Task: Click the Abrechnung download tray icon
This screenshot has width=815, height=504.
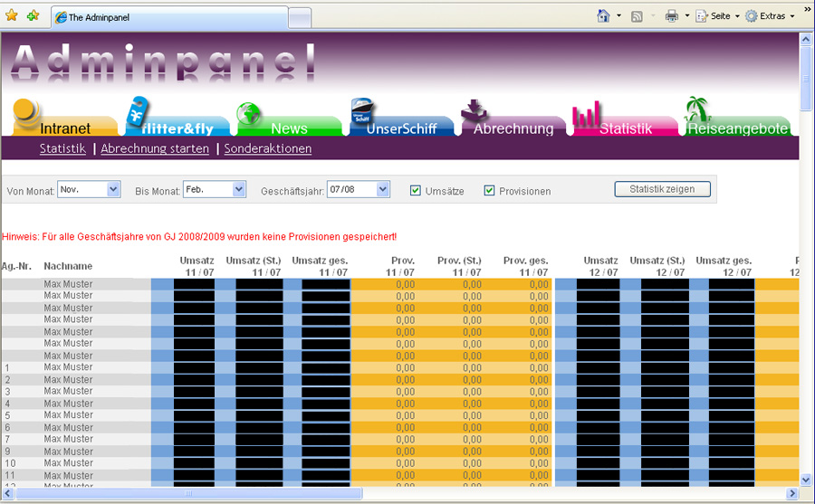Action: pos(474,110)
